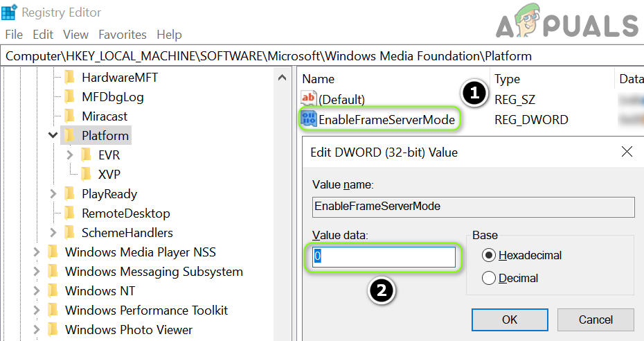The width and height of the screenshot is (644, 341).
Task: Expand the Windows Messaging Subsystem key
Action: coord(37,271)
